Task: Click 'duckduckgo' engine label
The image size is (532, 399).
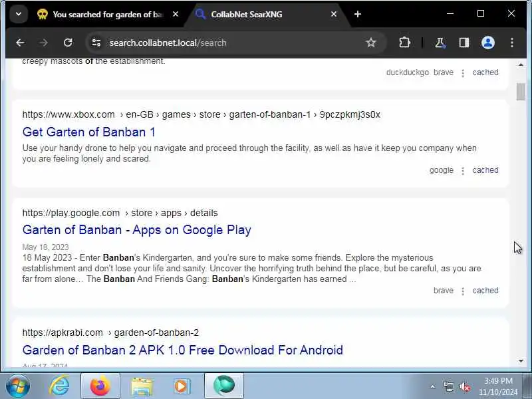Action: 408,72
